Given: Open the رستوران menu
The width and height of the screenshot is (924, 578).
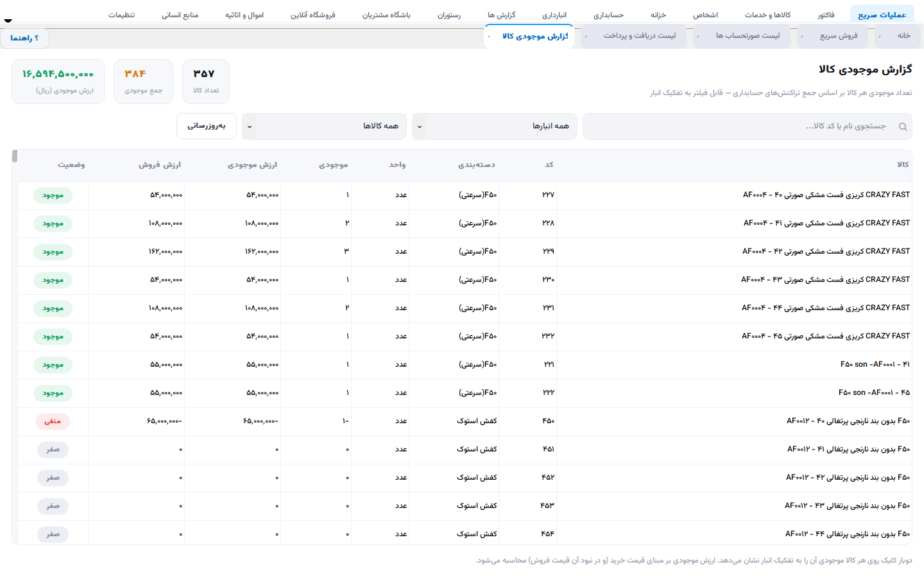Looking at the screenshot, I should [x=449, y=15].
